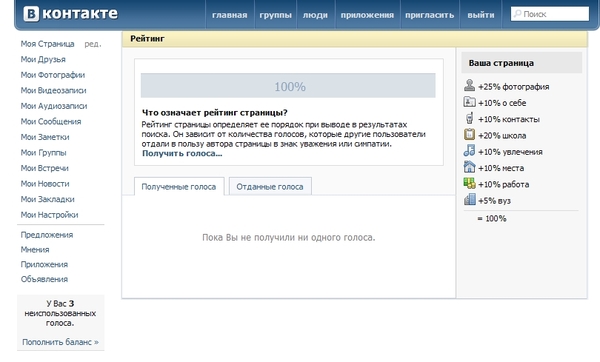Open группы in top navigation

pos(276,15)
